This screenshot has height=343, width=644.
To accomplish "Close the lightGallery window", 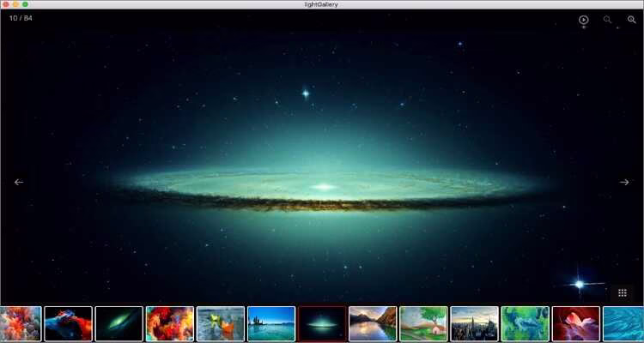I will click(6, 4).
